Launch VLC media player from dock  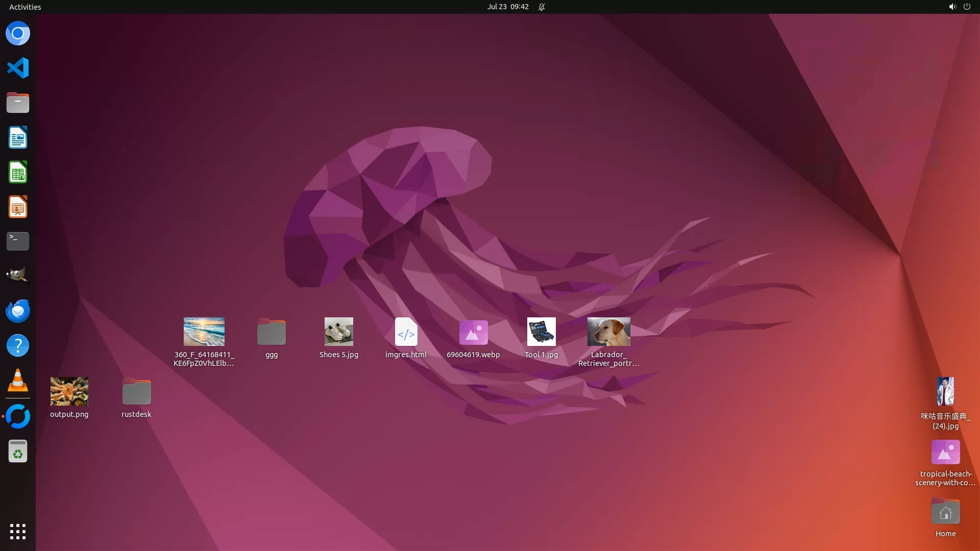[x=18, y=381]
